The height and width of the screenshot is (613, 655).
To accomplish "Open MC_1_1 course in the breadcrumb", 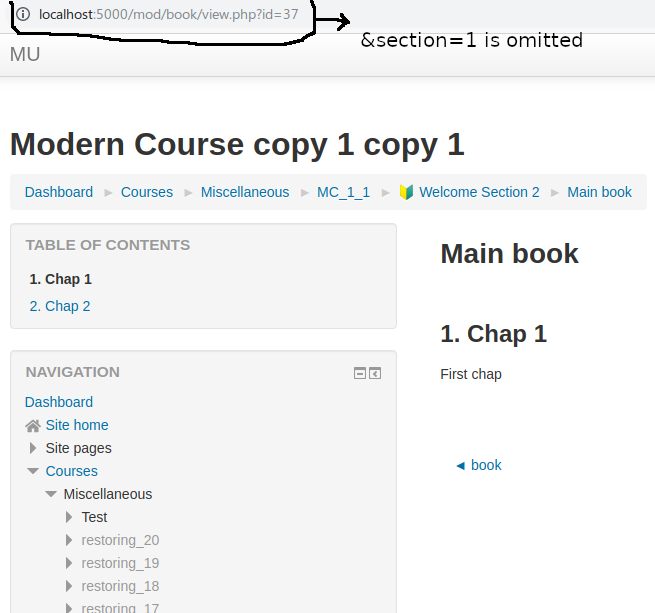I will pos(343,192).
